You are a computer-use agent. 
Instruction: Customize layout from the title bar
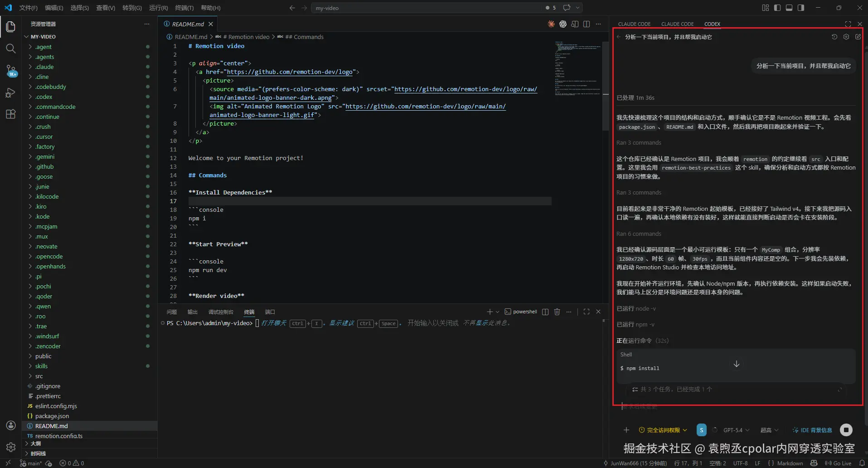pos(766,8)
